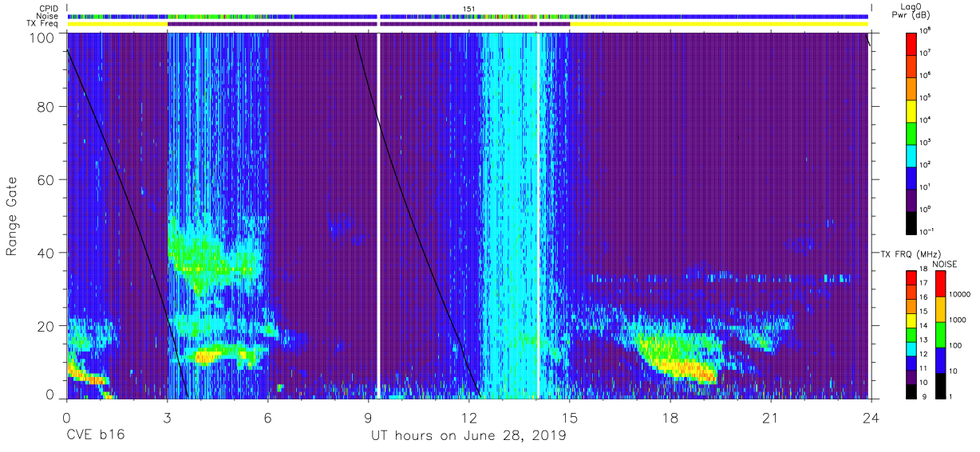Image resolution: width=980 pixels, height=452 pixels.
Task: Click the 11 label on TX FRQ colorbar
Action: point(923,368)
